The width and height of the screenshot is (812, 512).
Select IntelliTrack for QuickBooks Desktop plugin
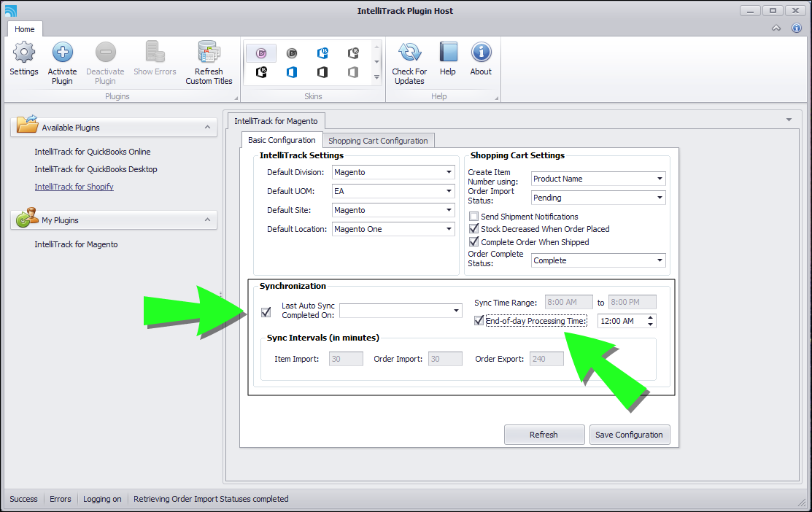tap(96, 169)
